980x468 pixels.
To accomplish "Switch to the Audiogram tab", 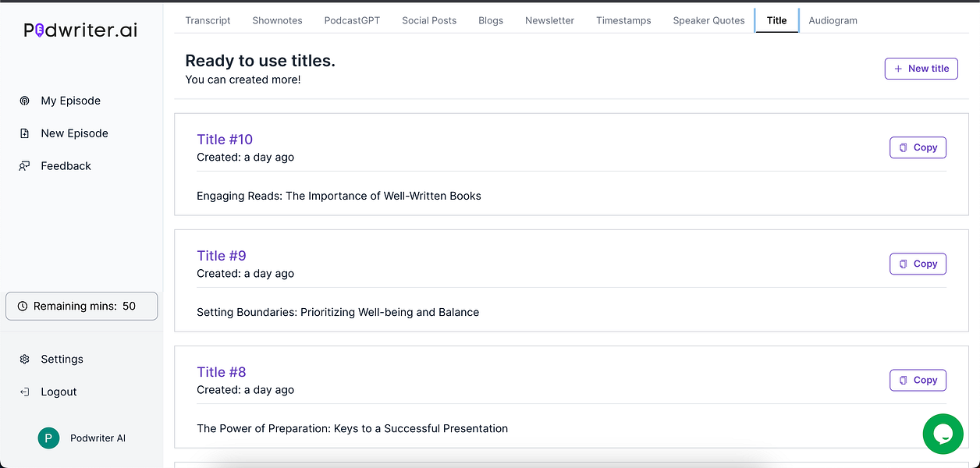I will (x=833, y=20).
